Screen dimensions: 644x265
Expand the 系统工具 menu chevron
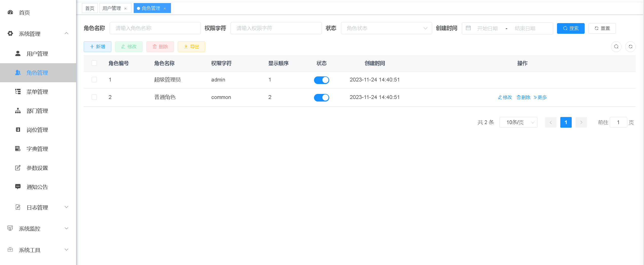66,250
